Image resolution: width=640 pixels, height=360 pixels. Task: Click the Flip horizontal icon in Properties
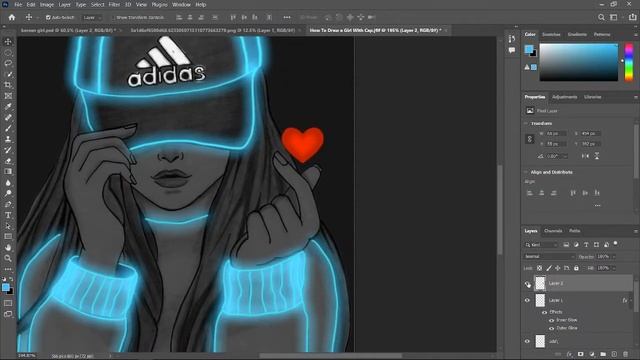pos(585,156)
